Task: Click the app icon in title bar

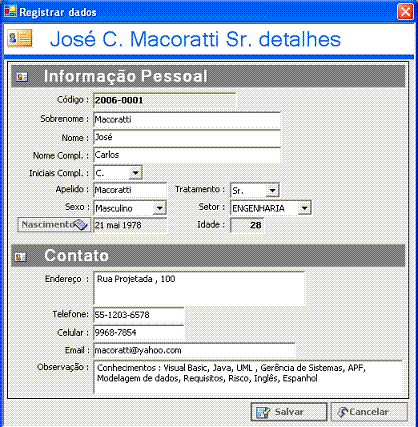Action: (10, 11)
